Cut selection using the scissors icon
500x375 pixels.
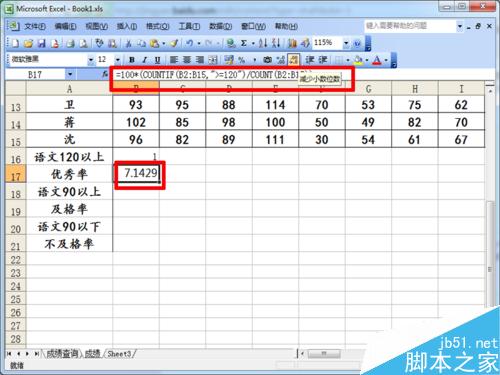click(x=128, y=43)
